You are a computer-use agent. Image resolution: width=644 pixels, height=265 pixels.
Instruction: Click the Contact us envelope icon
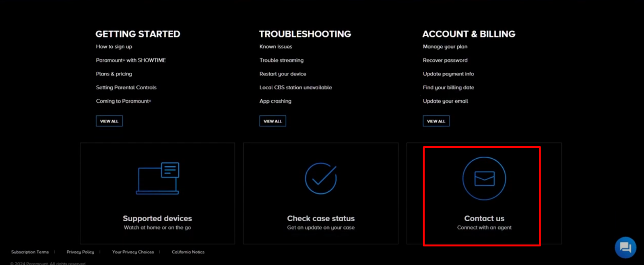484,178
